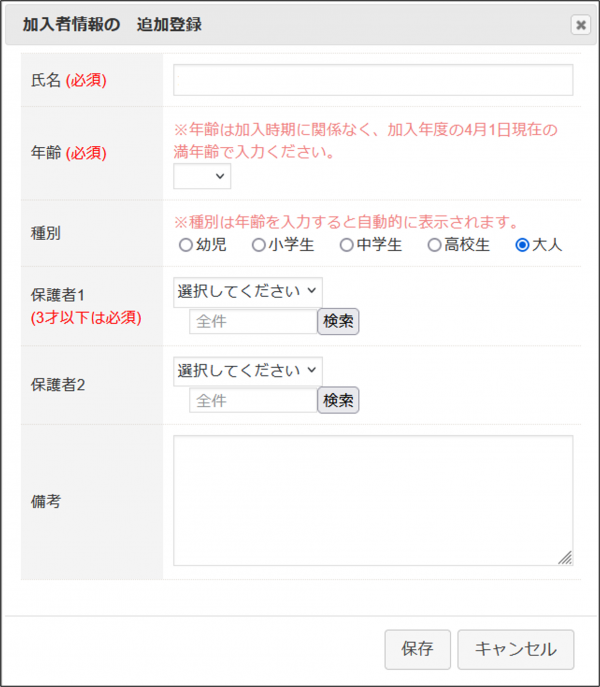Close the 追加登録 dialog with the X icon
This screenshot has height=687, width=600.
[580, 26]
